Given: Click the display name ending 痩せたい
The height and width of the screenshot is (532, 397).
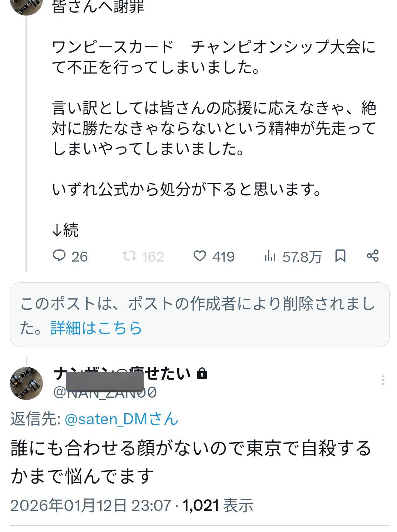Looking at the screenshot, I should tap(122, 374).
